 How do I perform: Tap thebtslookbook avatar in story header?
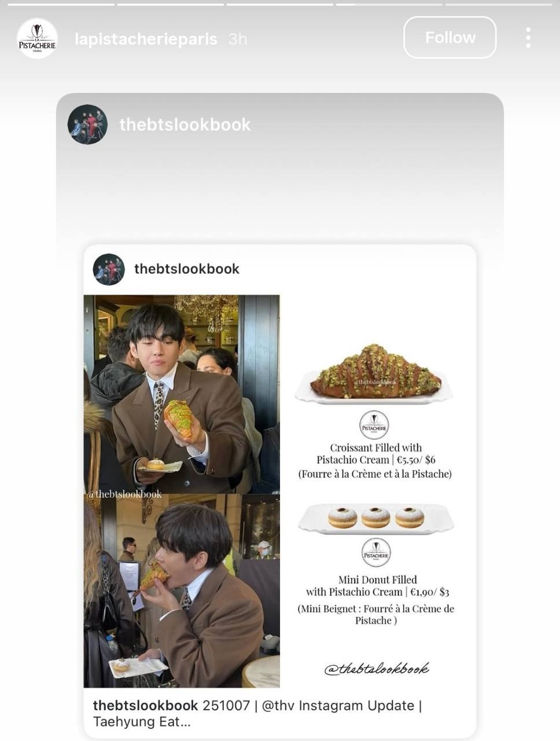coord(88,124)
